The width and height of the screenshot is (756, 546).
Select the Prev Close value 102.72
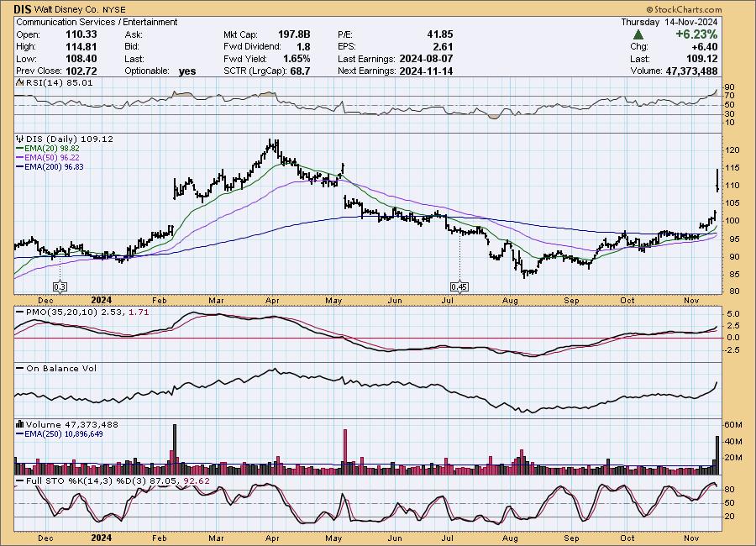(x=81, y=71)
